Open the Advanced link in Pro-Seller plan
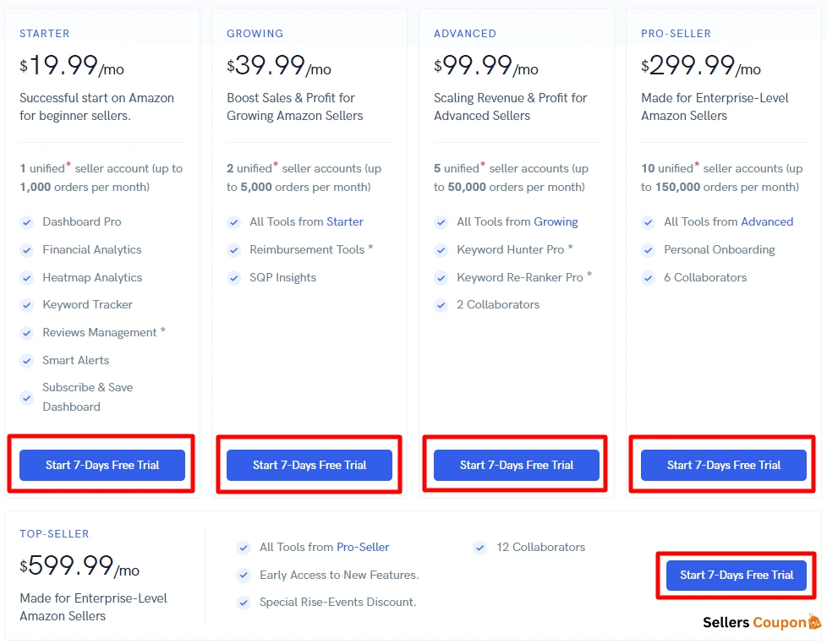The height and width of the screenshot is (644, 827). tap(767, 222)
